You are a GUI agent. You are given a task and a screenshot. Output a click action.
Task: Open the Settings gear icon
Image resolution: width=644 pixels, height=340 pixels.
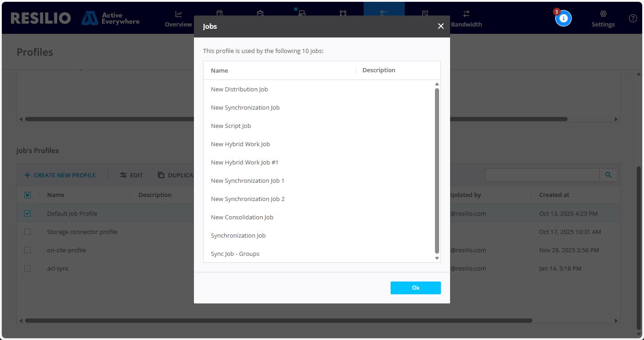[x=603, y=14]
